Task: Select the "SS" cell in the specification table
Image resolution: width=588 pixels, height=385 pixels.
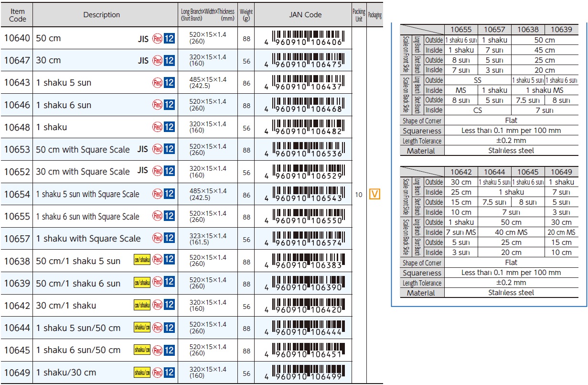Action: [x=478, y=80]
